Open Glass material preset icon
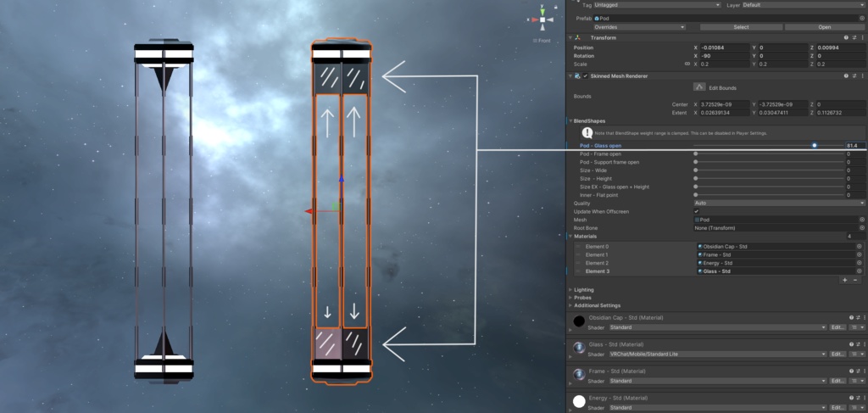The image size is (868, 413). click(x=858, y=344)
